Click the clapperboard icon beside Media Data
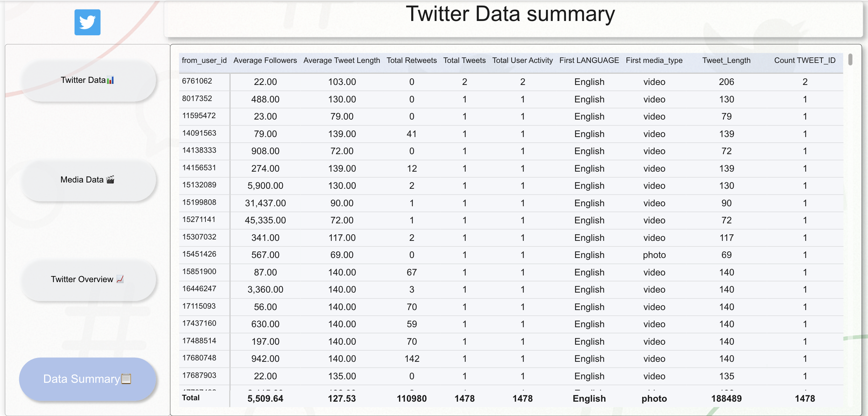This screenshot has height=416, width=868. (110, 180)
